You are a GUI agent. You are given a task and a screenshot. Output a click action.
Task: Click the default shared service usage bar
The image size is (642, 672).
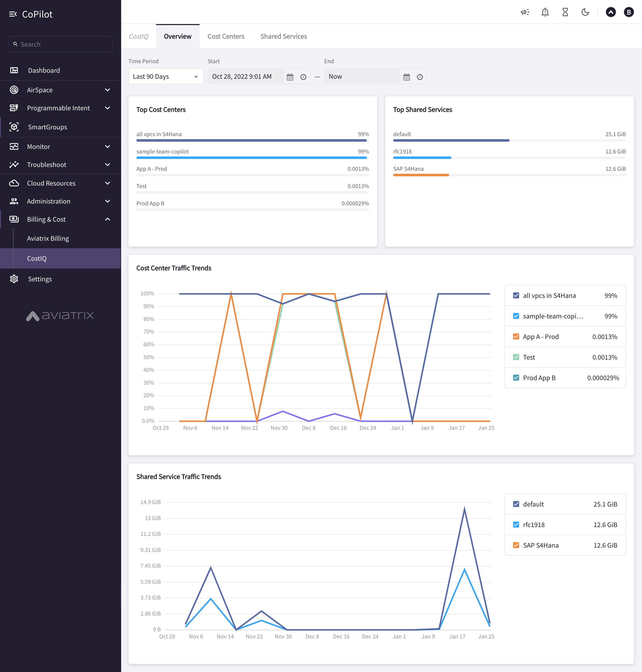(451, 140)
